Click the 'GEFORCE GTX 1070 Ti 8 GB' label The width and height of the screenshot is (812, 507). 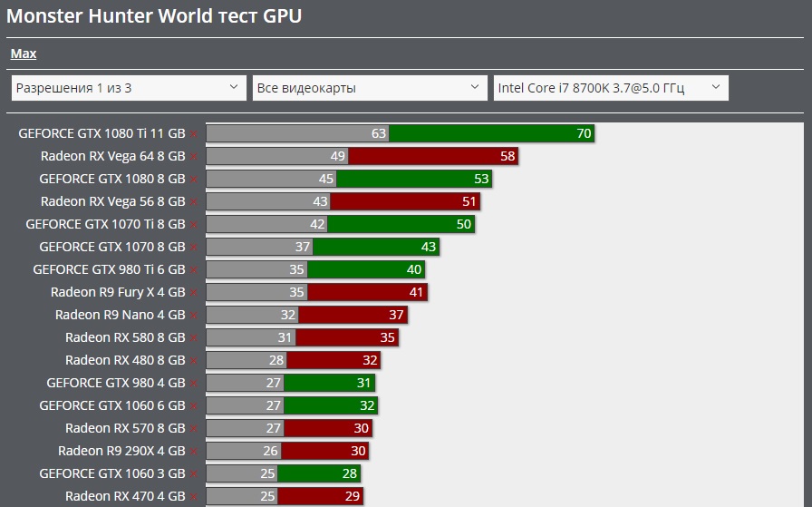tap(105, 224)
